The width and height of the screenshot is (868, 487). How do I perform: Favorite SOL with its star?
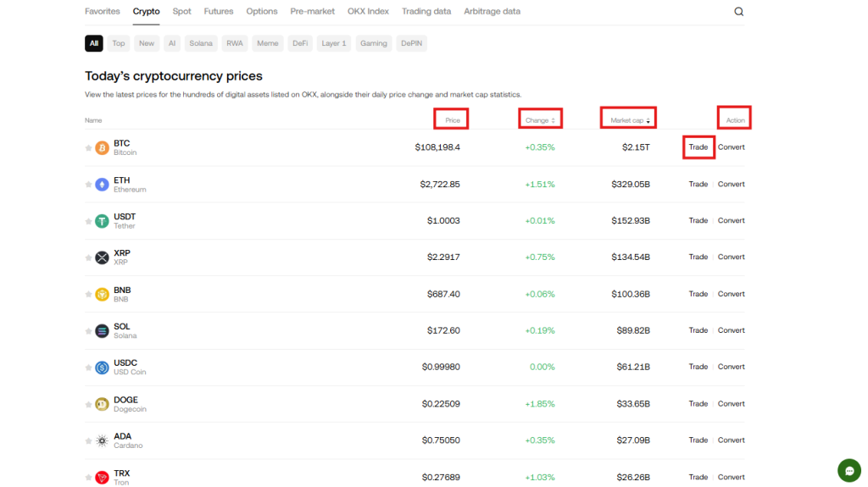[88, 331]
